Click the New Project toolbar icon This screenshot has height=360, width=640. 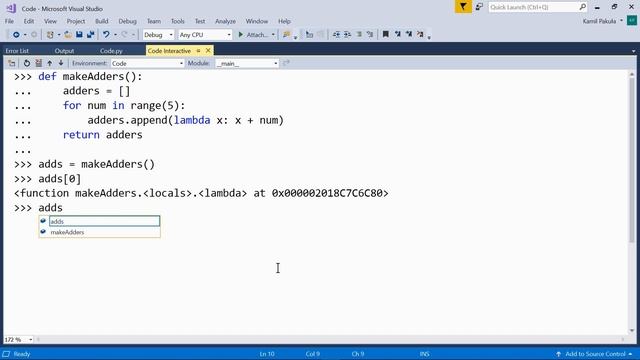click(x=50, y=35)
